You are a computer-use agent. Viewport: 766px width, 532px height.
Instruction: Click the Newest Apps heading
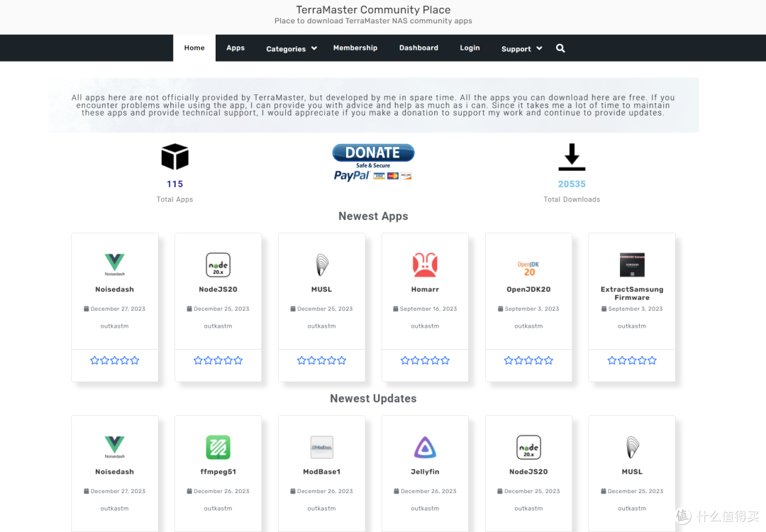click(x=373, y=216)
